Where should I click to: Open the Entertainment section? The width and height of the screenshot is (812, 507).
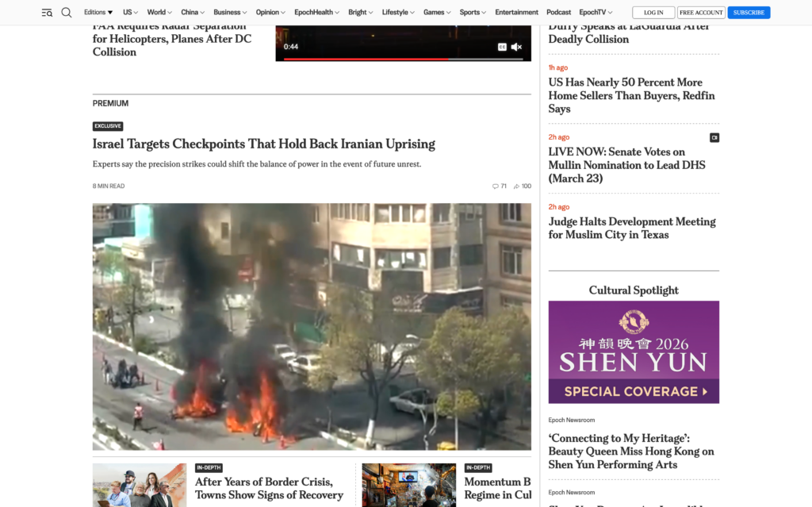516,13
